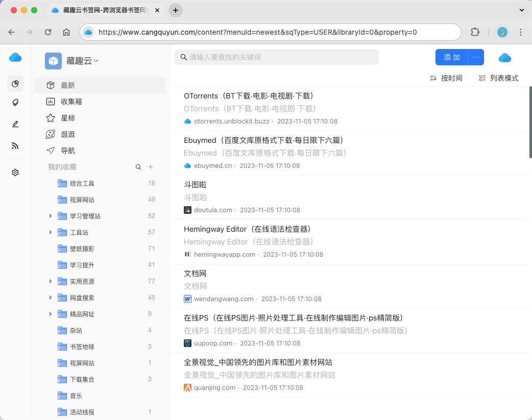The height and width of the screenshot is (420, 532).
Task: Expand the 藏趣云 library dropdown
Action: 96,61
